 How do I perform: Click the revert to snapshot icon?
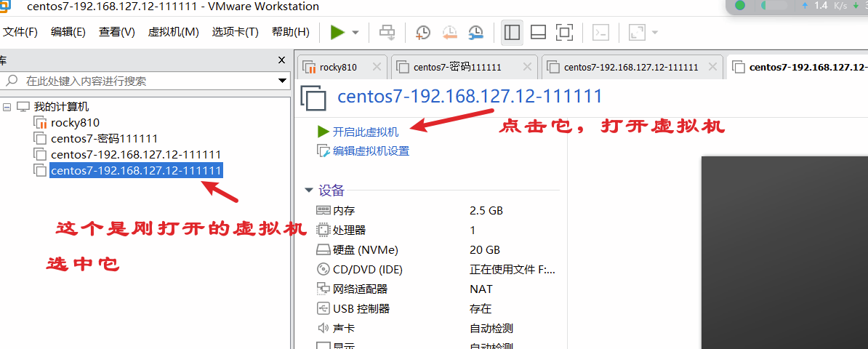[449, 33]
